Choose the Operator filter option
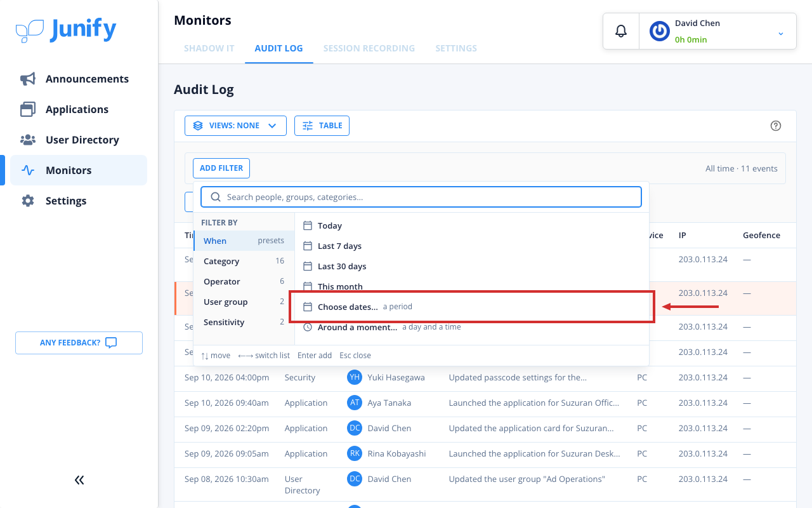This screenshot has width=812, height=508. click(x=244, y=281)
